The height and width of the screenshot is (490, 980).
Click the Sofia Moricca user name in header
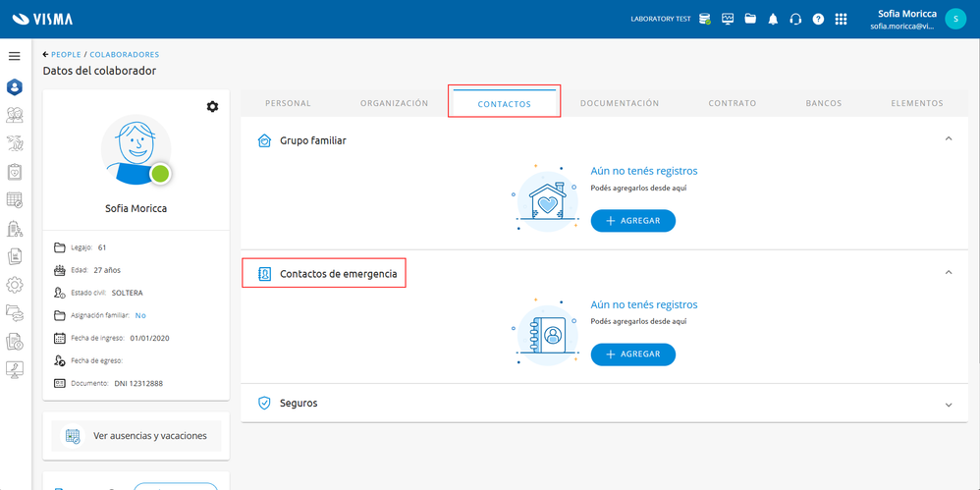907,13
